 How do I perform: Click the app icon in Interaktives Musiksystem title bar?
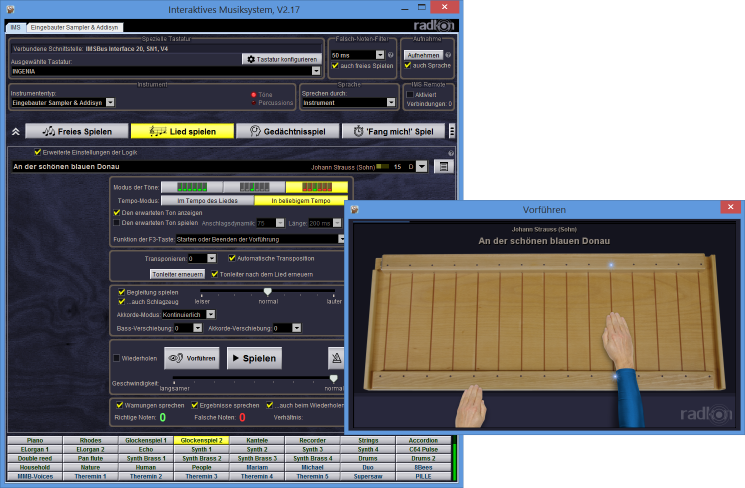(x=10, y=9)
